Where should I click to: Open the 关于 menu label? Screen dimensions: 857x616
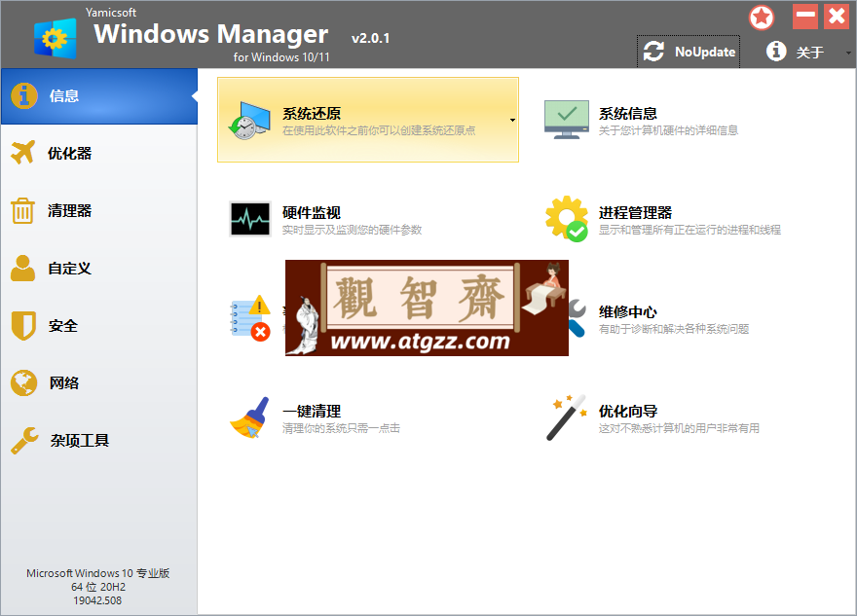click(809, 53)
